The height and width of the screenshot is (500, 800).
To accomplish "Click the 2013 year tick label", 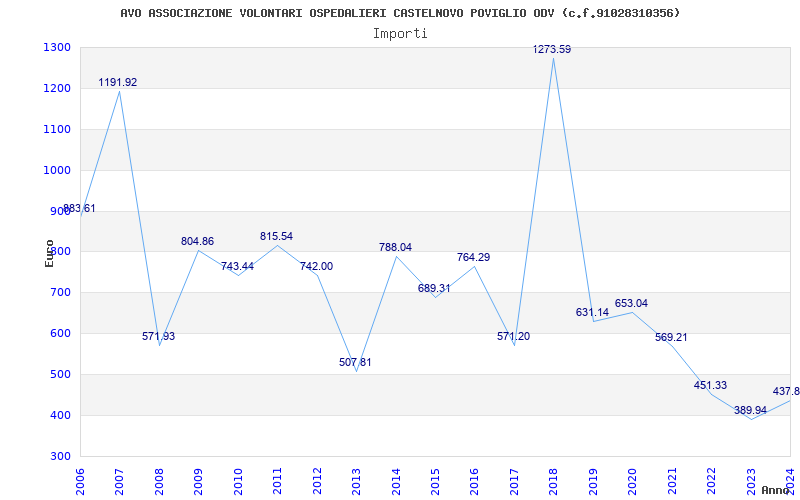I will click(356, 480).
